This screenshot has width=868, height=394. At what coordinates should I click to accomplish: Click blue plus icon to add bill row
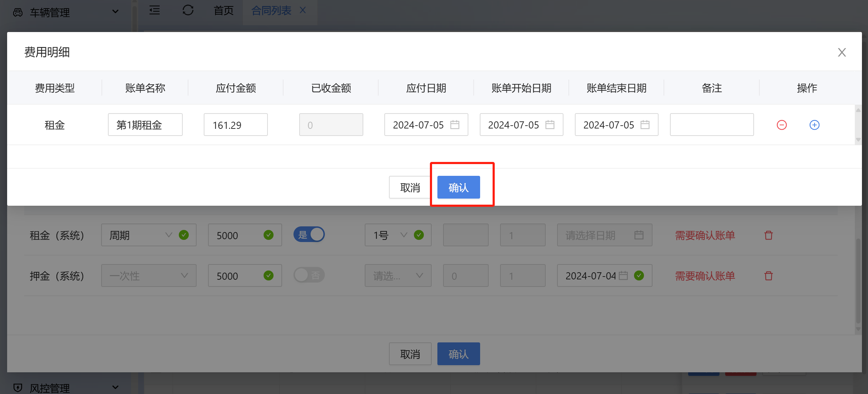tap(814, 125)
